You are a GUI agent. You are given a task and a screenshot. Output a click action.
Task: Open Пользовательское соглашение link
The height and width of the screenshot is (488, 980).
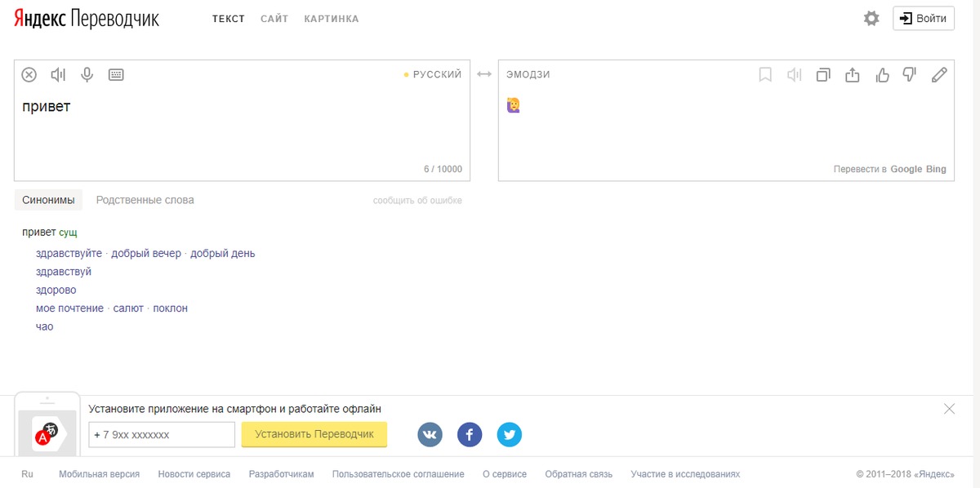tap(399, 473)
